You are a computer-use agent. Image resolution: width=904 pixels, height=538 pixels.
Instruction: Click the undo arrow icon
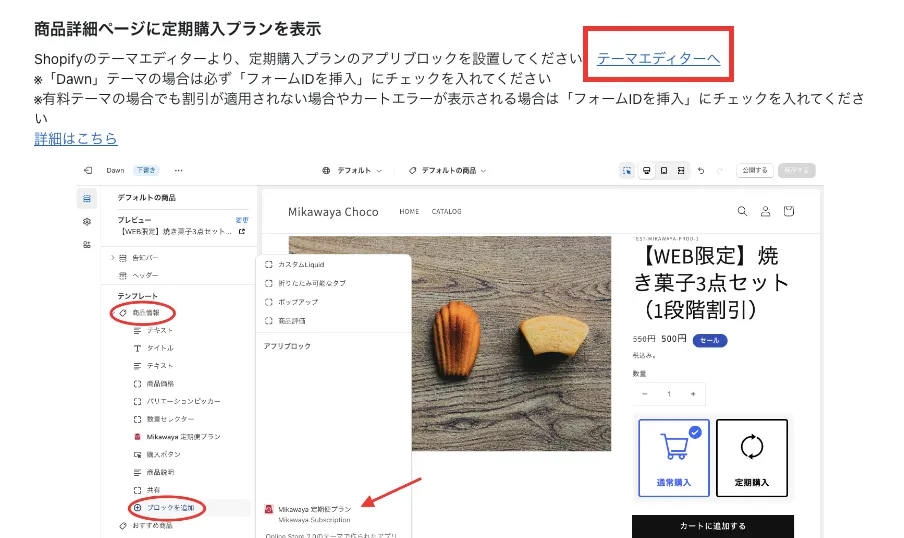click(701, 171)
